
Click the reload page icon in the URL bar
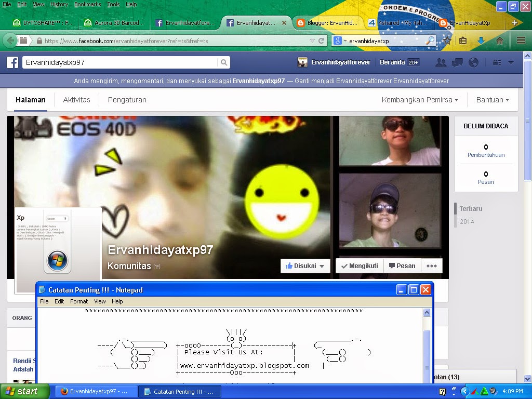(321, 41)
